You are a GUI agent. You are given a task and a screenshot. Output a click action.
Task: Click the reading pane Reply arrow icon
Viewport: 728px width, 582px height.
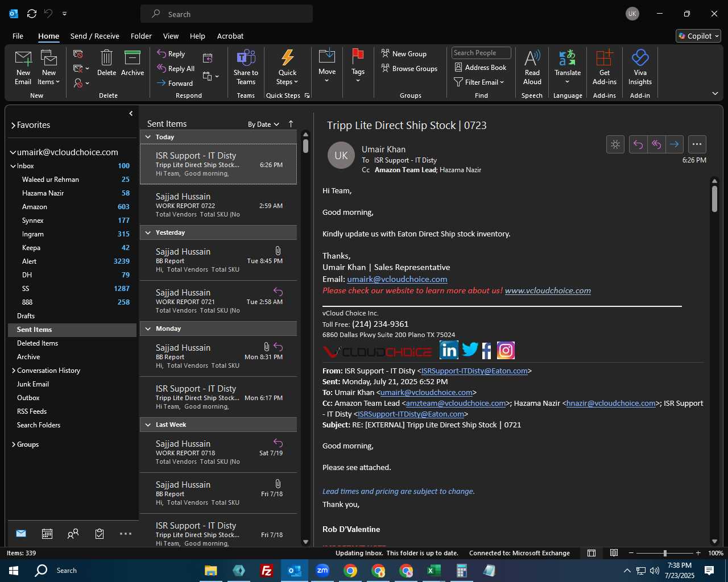coord(638,144)
